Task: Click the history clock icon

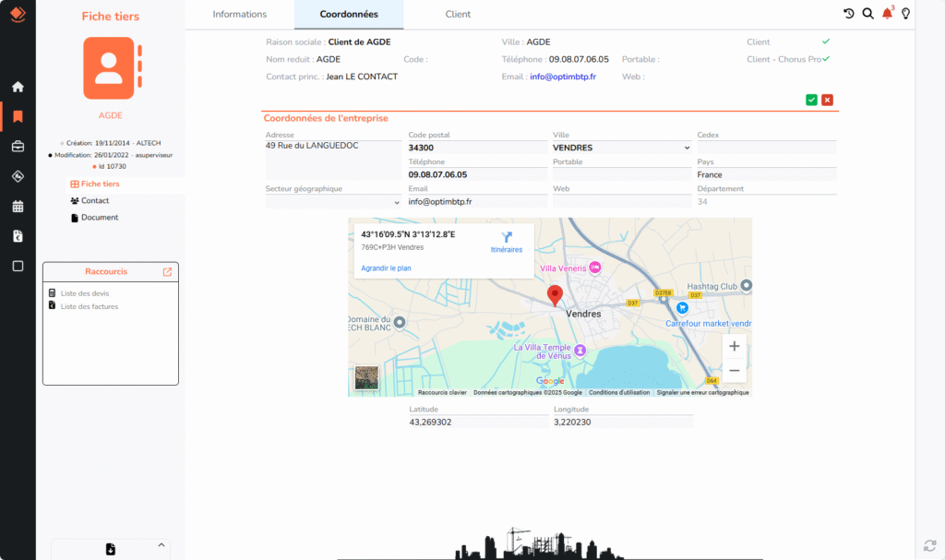Action: point(849,13)
